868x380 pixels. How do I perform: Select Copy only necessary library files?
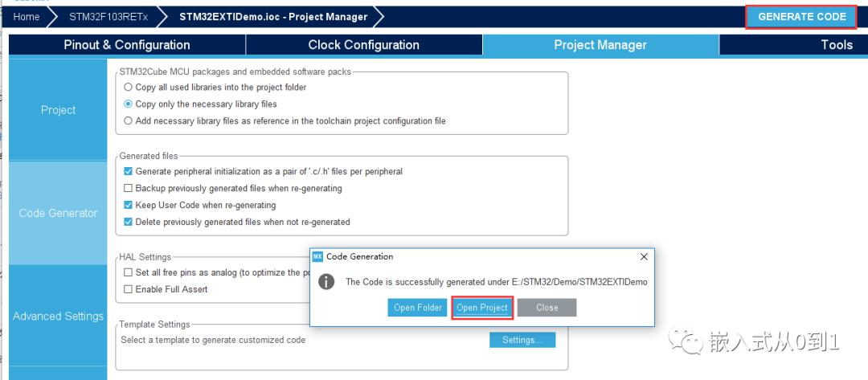[129, 104]
